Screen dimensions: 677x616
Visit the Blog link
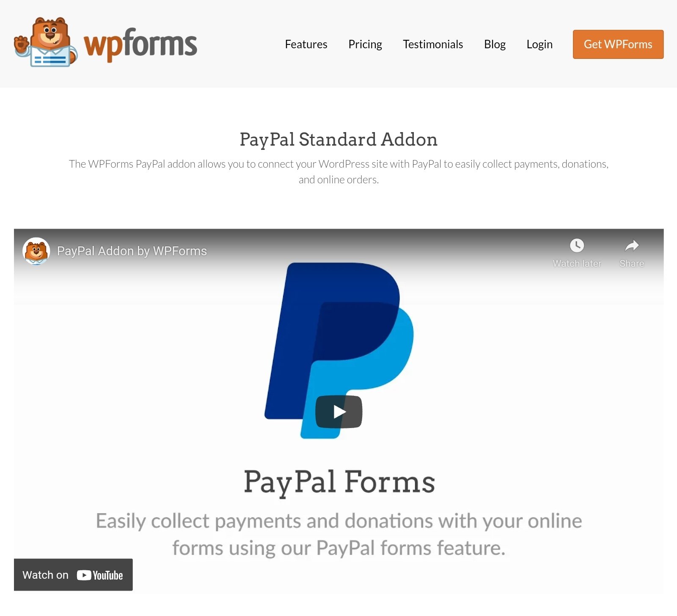(495, 44)
